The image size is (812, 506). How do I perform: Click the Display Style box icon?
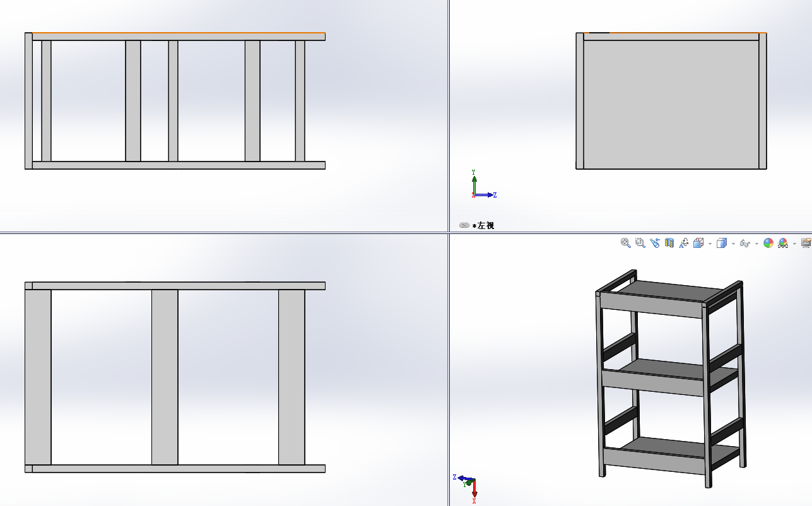click(x=722, y=243)
